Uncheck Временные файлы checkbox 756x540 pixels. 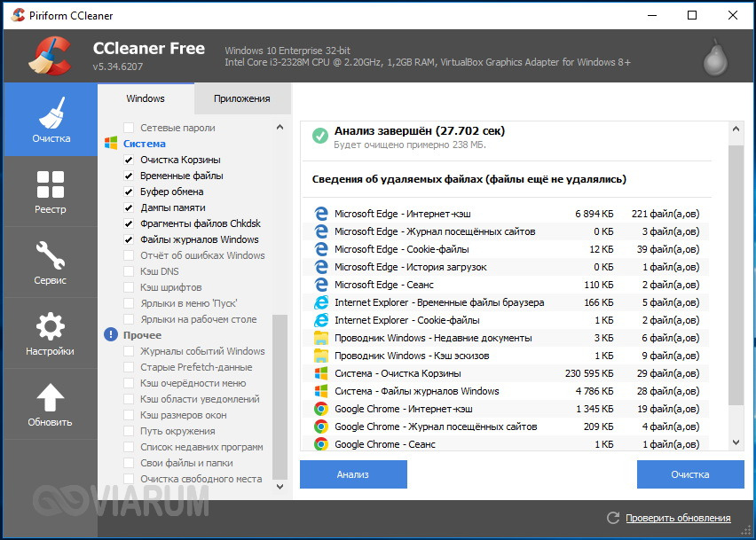[x=129, y=176]
